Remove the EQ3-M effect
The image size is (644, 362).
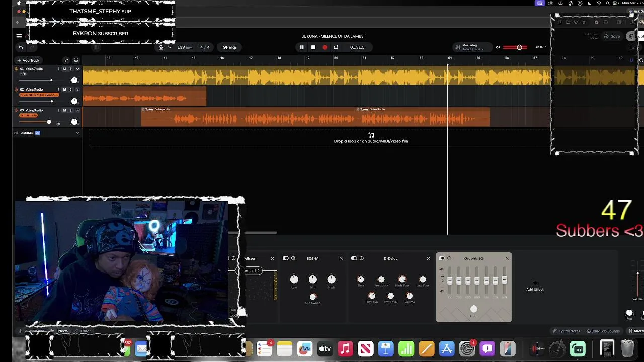[x=341, y=258]
